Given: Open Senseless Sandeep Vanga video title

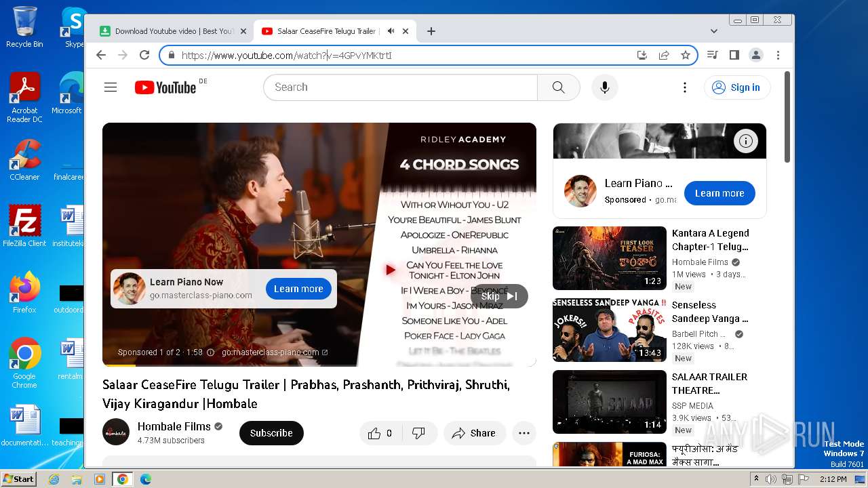Looking at the screenshot, I should pyautogui.click(x=710, y=312).
